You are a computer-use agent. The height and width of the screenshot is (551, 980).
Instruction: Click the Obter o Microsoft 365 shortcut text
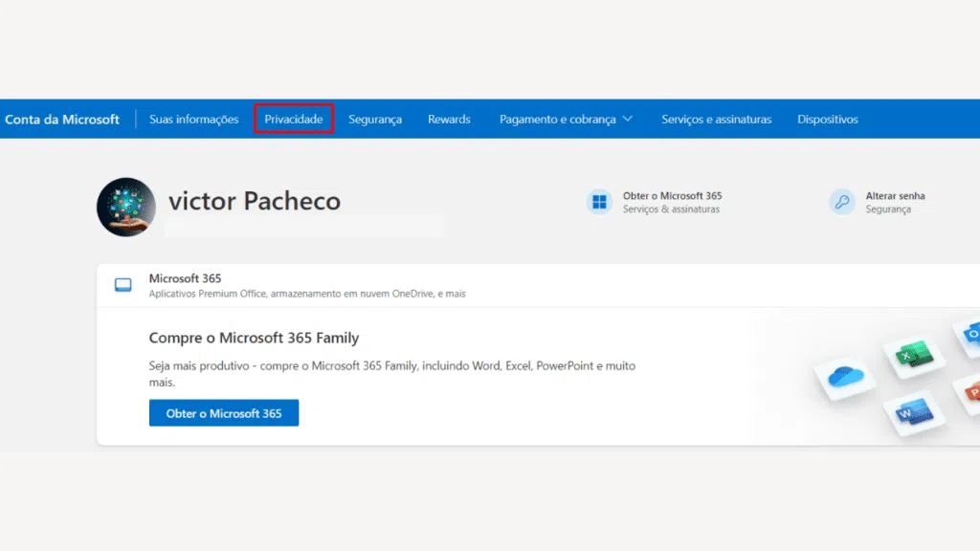point(673,195)
